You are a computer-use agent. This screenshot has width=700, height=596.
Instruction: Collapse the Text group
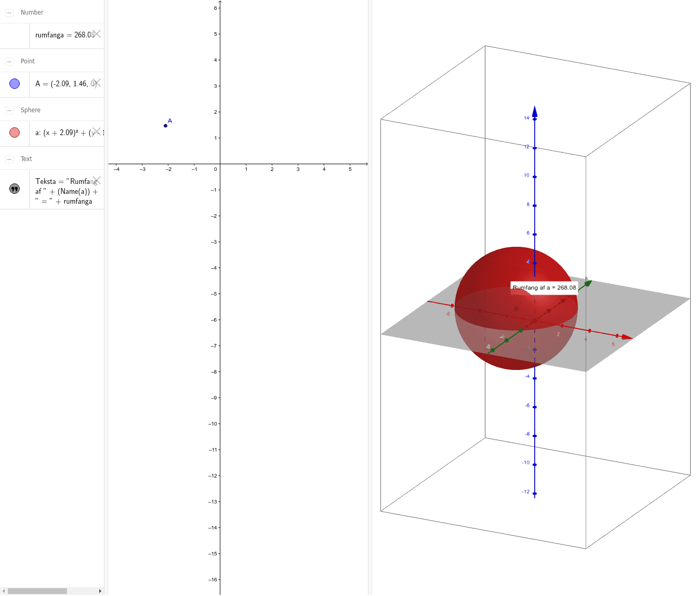(x=9, y=159)
